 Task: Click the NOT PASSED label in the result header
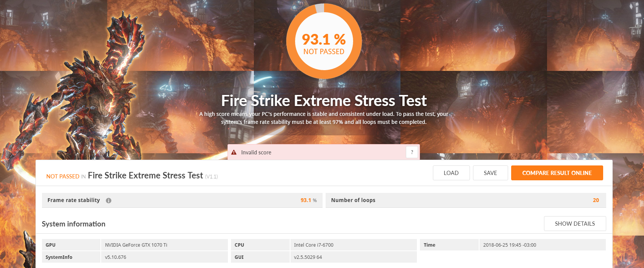[x=63, y=177]
